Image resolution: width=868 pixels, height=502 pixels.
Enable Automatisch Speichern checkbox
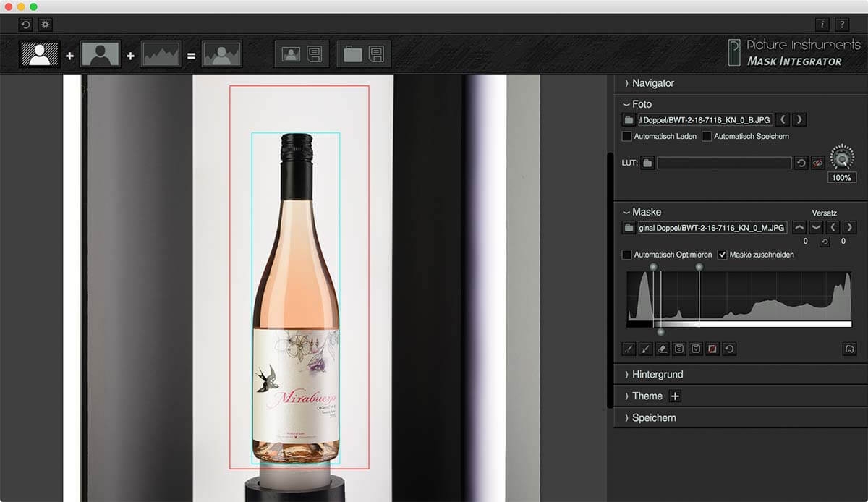point(707,136)
